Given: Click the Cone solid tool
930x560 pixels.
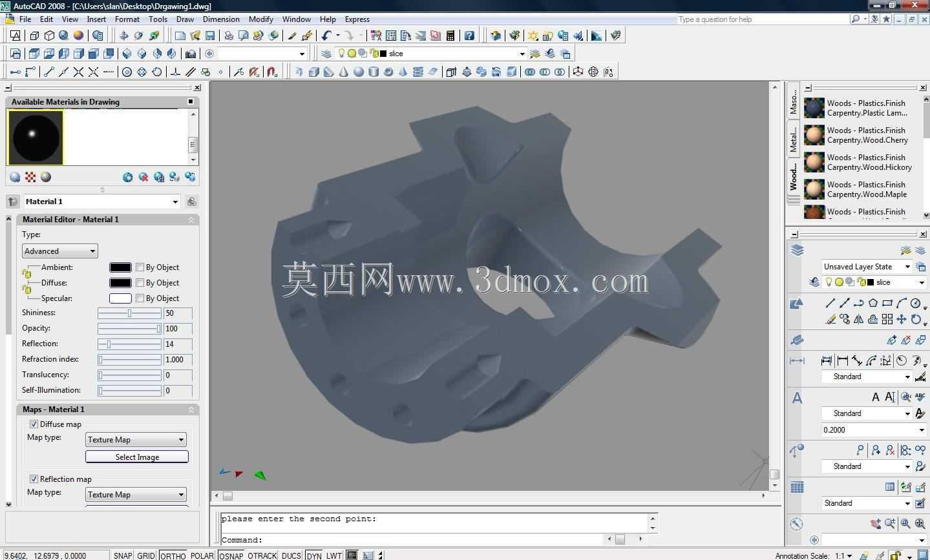Looking at the screenshot, I should 344,72.
